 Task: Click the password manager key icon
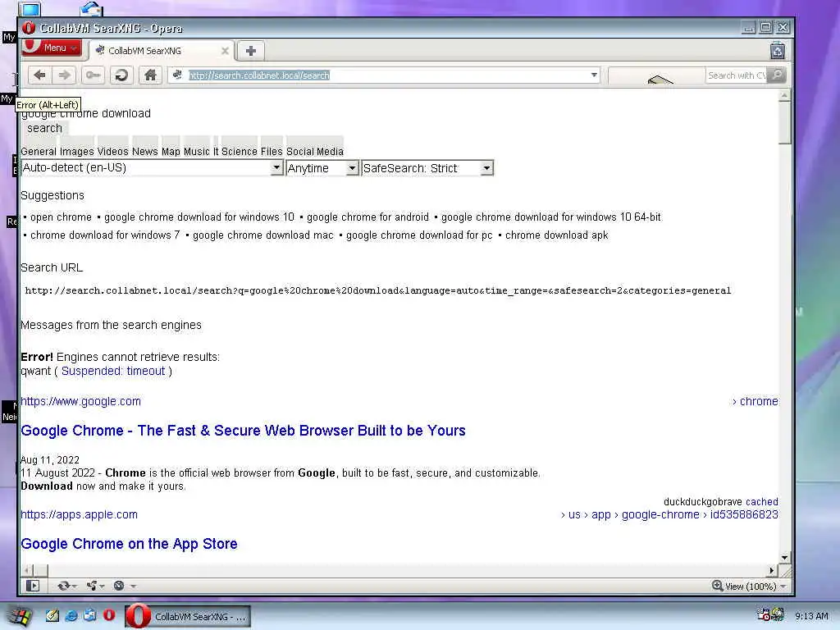click(x=94, y=75)
